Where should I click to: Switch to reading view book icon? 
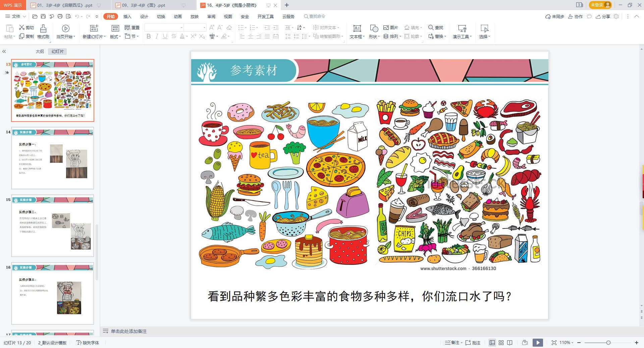[510, 342]
